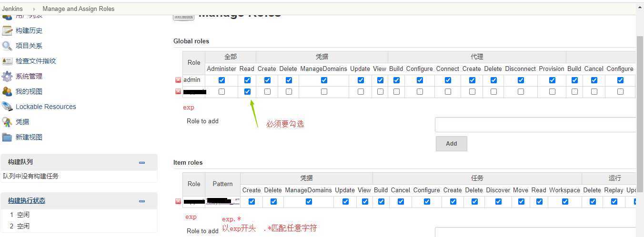
Task: Open 构建历史 sidebar link
Action: click(29, 30)
